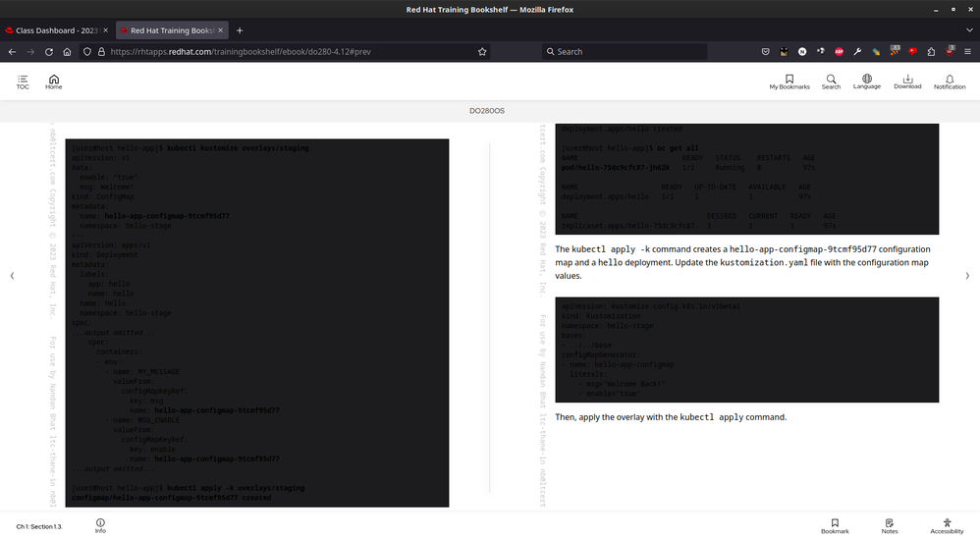Open the Firefox hamburger application menu
The image size is (980, 539).
pos(967,52)
